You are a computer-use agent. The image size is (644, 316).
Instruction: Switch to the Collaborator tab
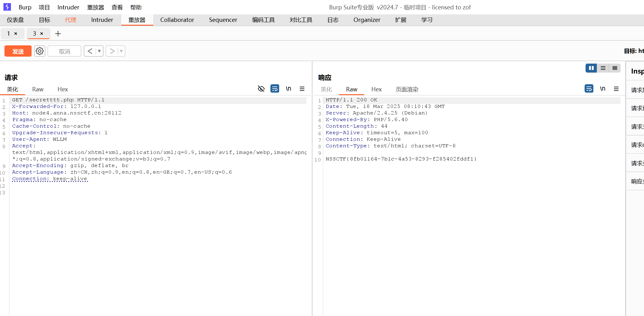177,20
